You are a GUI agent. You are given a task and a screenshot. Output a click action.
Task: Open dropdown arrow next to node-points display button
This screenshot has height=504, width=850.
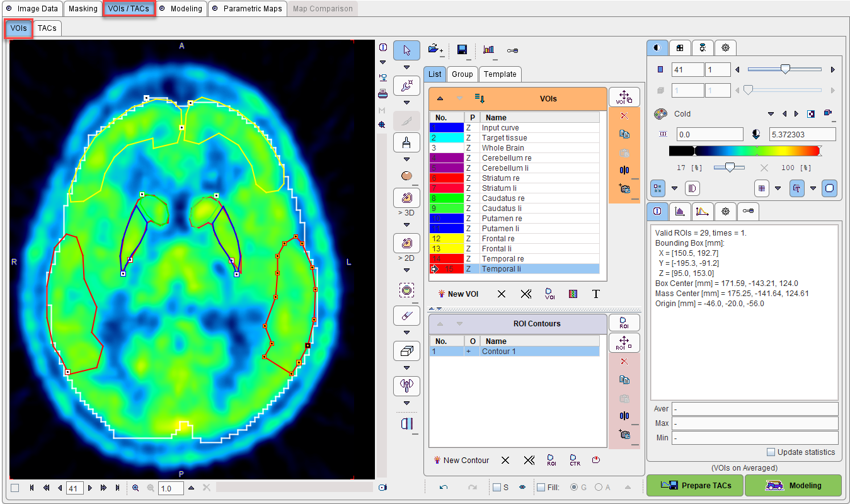click(x=675, y=188)
